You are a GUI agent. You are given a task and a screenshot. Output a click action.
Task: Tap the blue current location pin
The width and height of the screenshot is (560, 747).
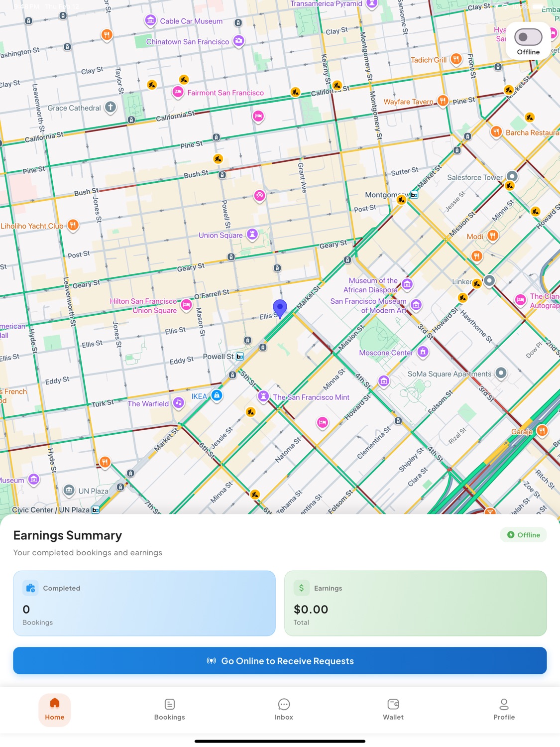coord(280,309)
